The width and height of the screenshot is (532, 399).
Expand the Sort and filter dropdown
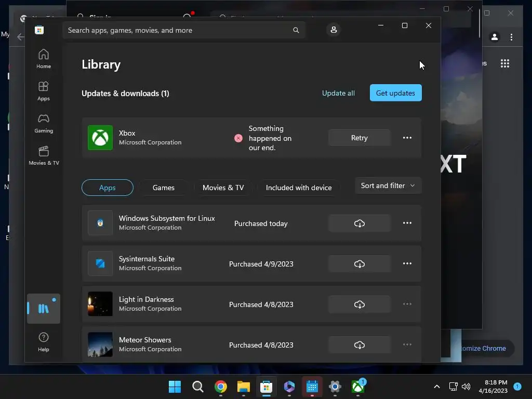388,185
